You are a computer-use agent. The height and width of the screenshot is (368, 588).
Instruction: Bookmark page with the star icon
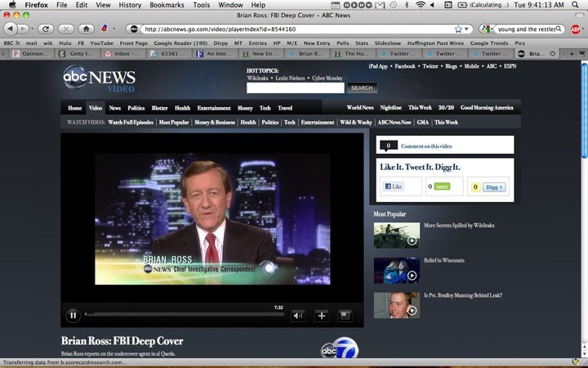coord(458,29)
